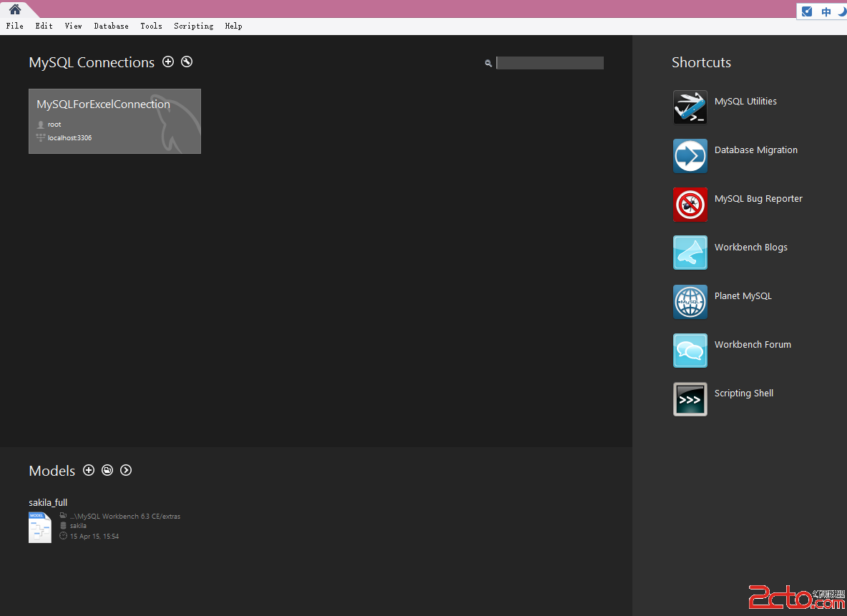Click the Planet MySQL label

(x=743, y=295)
